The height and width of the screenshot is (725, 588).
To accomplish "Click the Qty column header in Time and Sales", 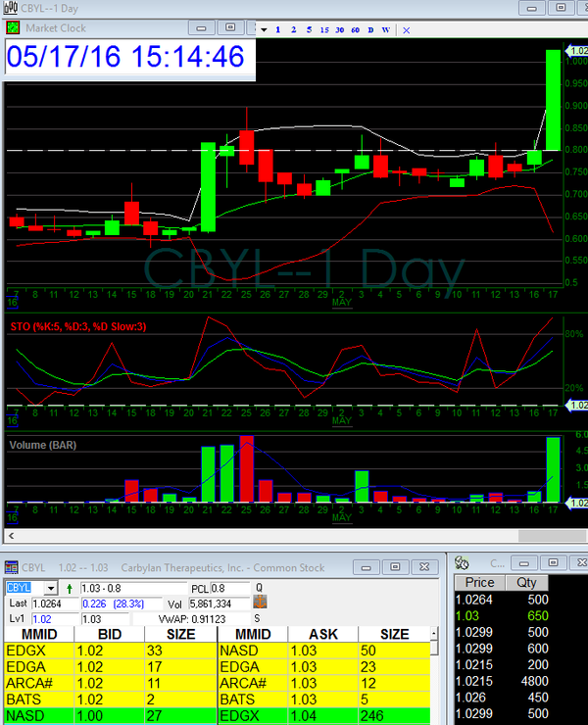I will [x=526, y=583].
